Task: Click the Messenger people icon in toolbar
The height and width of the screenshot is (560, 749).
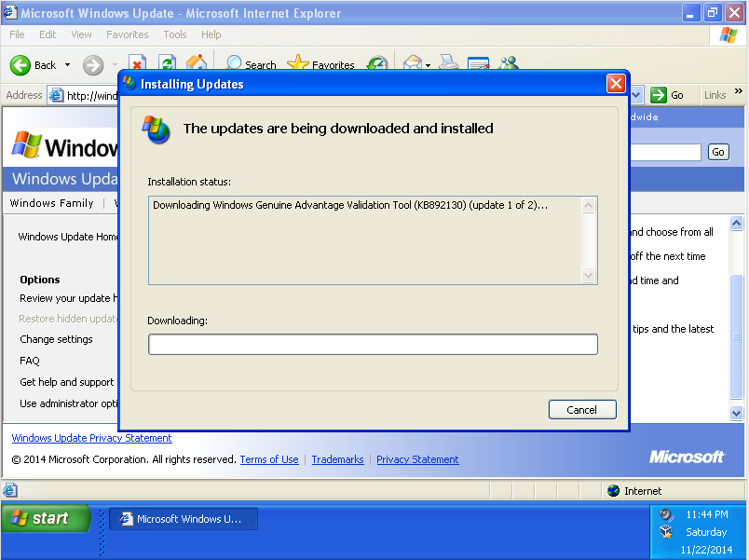Action: pyautogui.click(x=509, y=62)
